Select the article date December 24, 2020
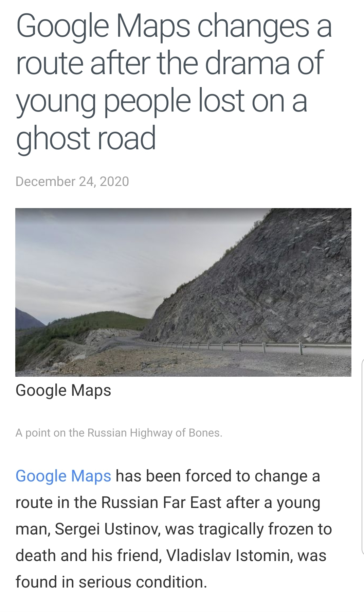 pyautogui.click(x=72, y=181)
